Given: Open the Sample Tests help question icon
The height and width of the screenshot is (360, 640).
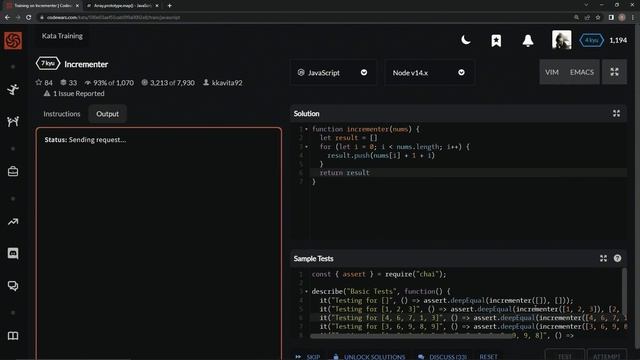Looking at the screenshot, I should 617,258.
